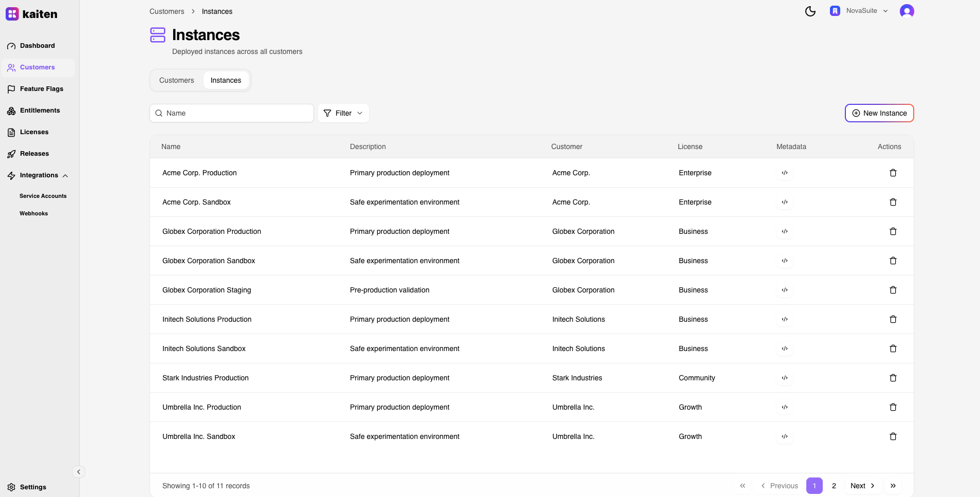Go to the Next page
The width and height of the screenshot is (980, 497).
(862, 486)
